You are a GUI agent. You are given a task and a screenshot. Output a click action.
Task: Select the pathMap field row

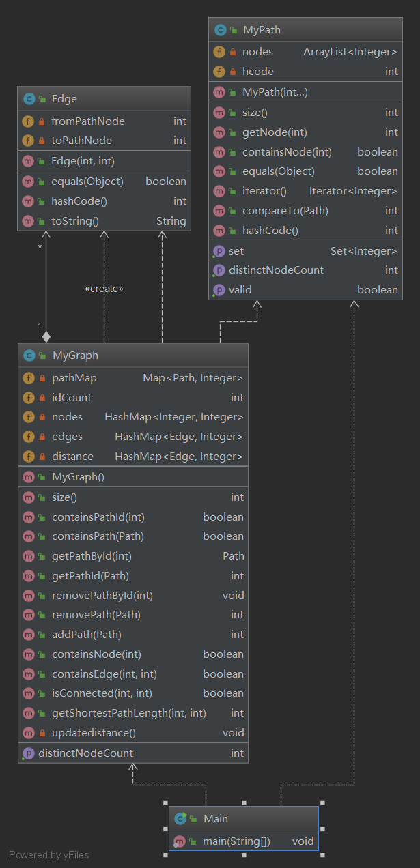coord(132,378)
